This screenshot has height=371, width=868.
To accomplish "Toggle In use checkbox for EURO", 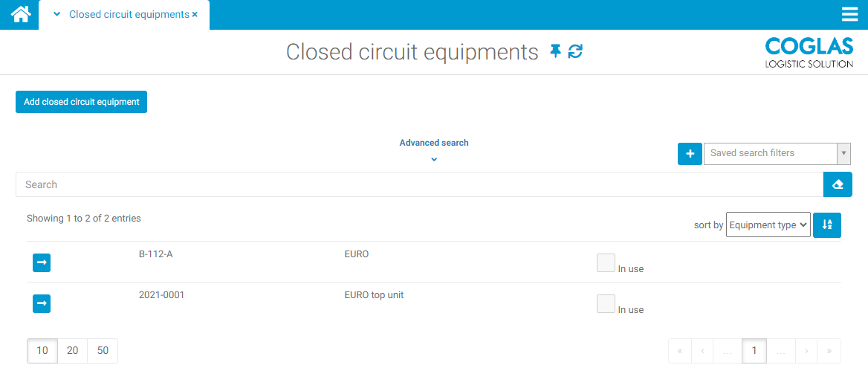I will point(606,263).
